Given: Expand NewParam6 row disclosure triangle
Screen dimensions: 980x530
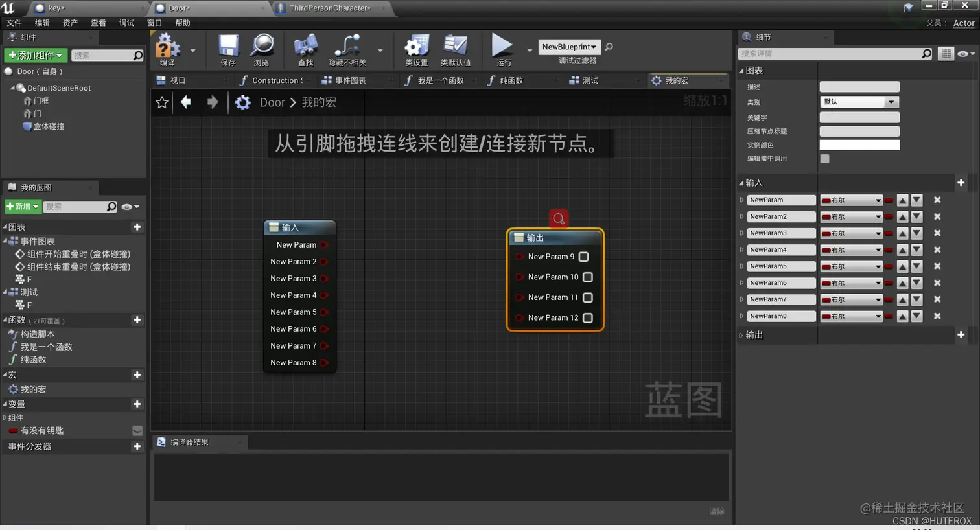Looking at the screenshot, I should click(x=741, y=283).
